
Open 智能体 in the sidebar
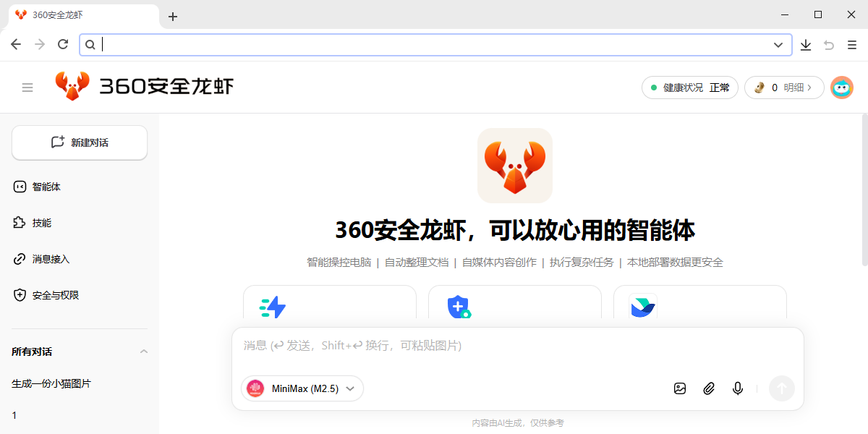pyautogui.click(x=46, y=187)
